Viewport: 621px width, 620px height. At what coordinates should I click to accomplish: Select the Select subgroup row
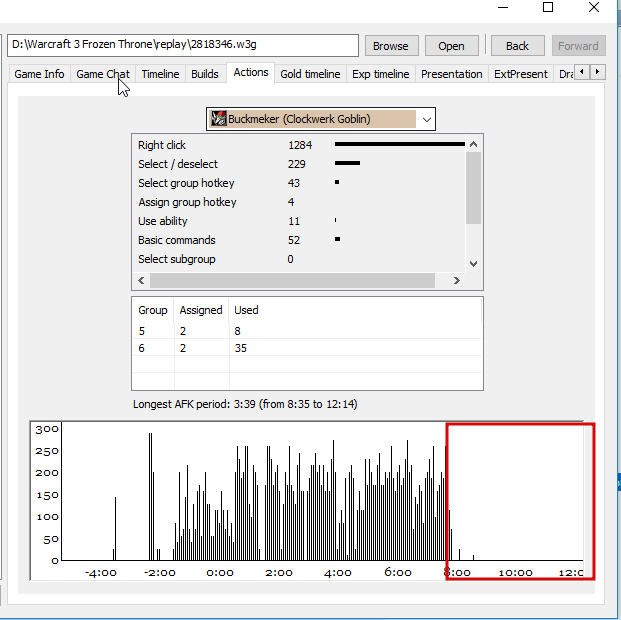(x=299, y=259)
